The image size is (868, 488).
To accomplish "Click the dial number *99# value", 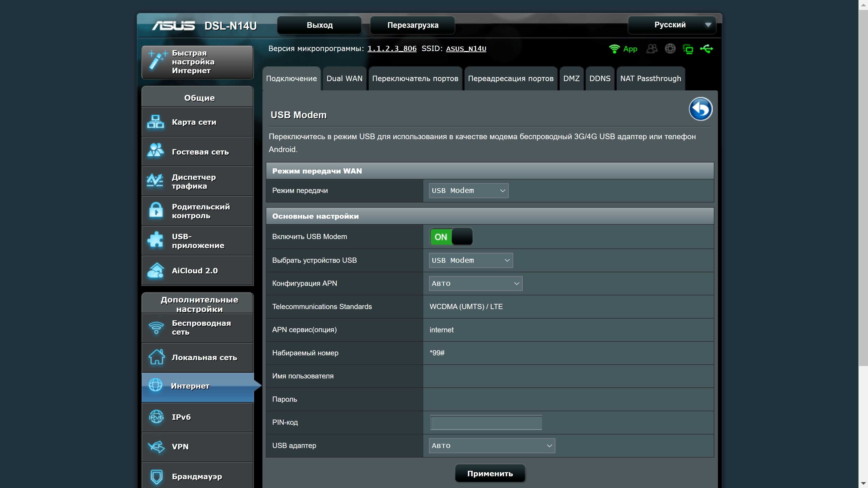I will coord(437,353).
